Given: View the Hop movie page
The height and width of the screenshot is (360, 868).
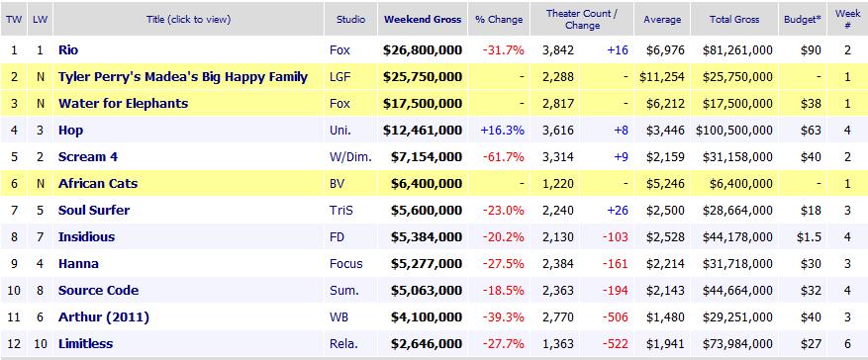Looking at the screenshot, I should 70,131.
